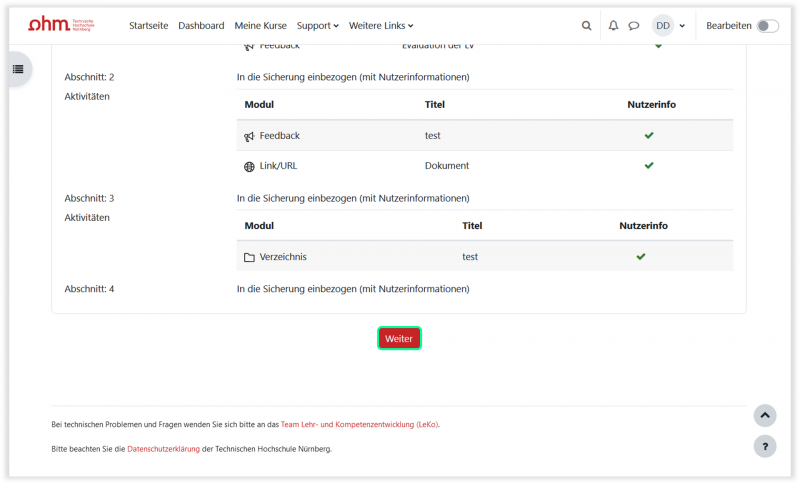Click the scroll-to-top arrow button
Image resolution: width=800 pixels, height=484 pixels.
pos(764,415)
